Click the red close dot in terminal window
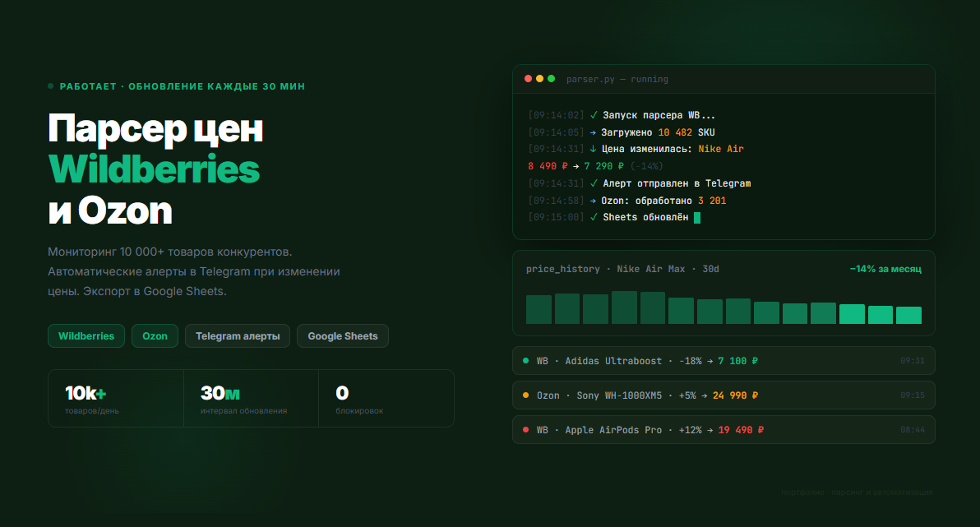The width and height of the screenshot is (980, 527). tap(528, 79)
